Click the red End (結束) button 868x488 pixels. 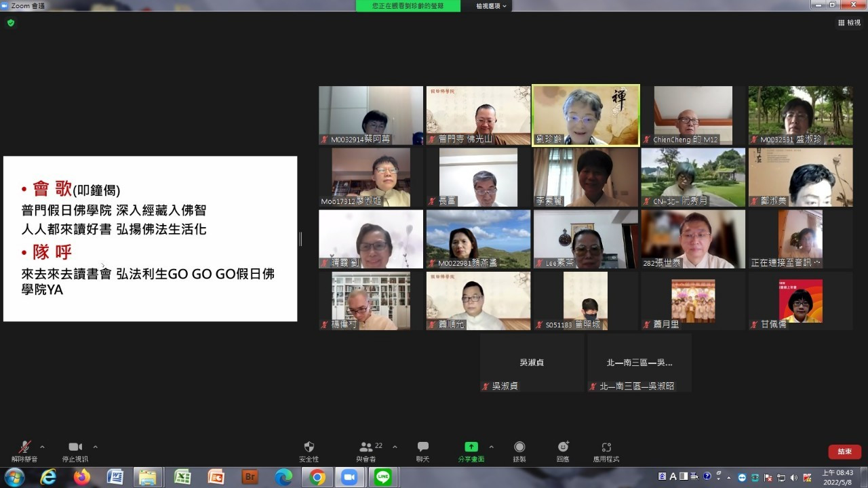coord(844,451)
